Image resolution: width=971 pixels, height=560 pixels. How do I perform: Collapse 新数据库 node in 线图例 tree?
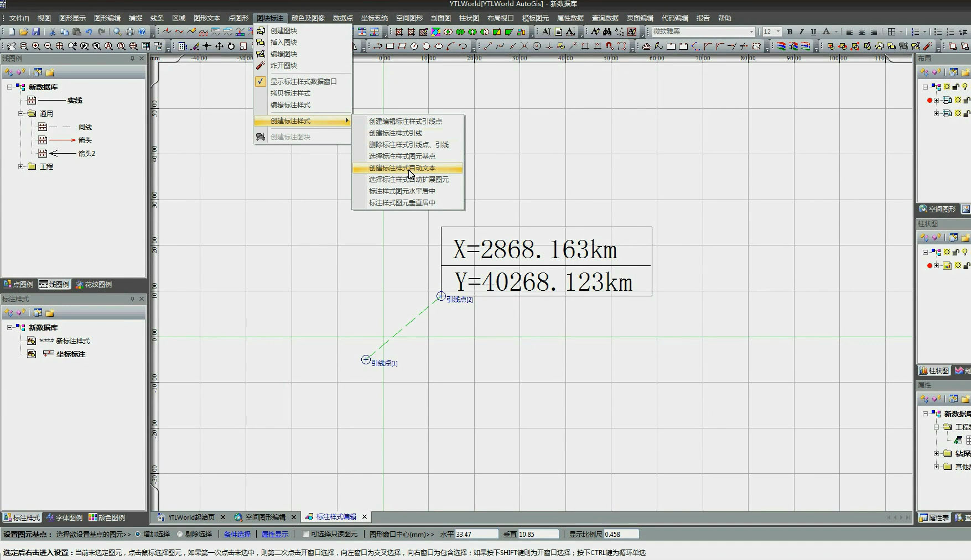9,87
